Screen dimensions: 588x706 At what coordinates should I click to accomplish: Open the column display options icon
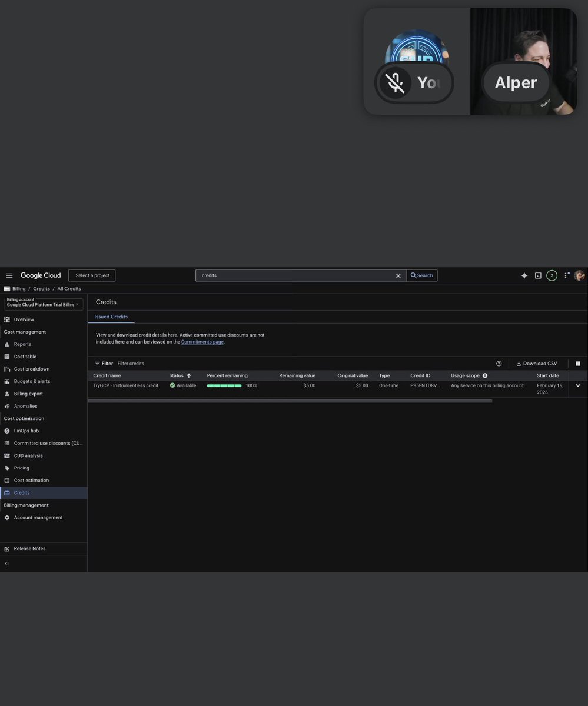click(x=578, y=364)
